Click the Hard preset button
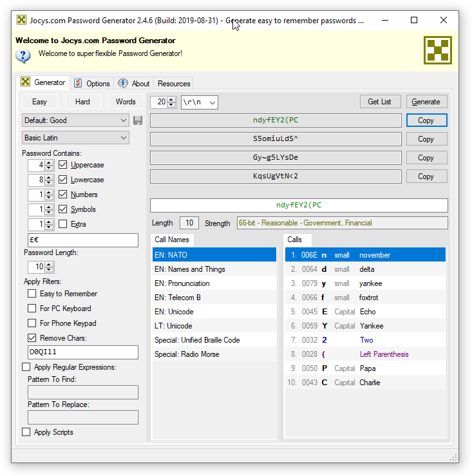This screenshot has height=476, width=472. [x=82, y=102]
